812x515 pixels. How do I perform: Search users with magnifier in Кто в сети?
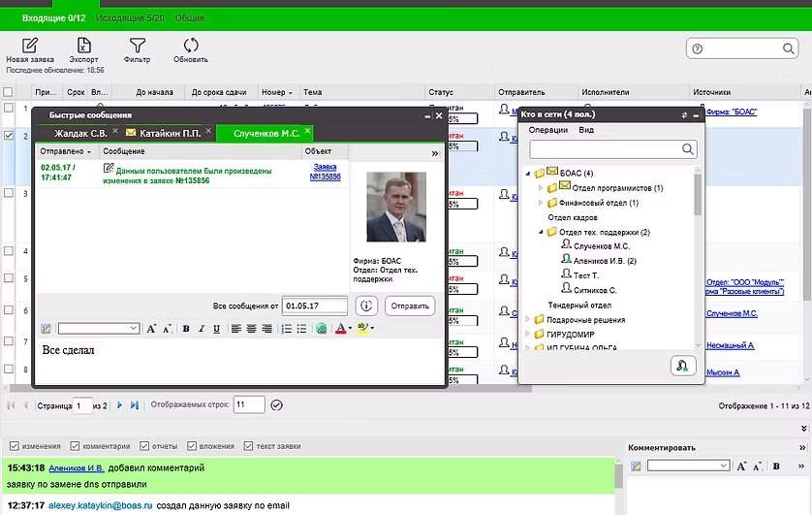point(688,149)
